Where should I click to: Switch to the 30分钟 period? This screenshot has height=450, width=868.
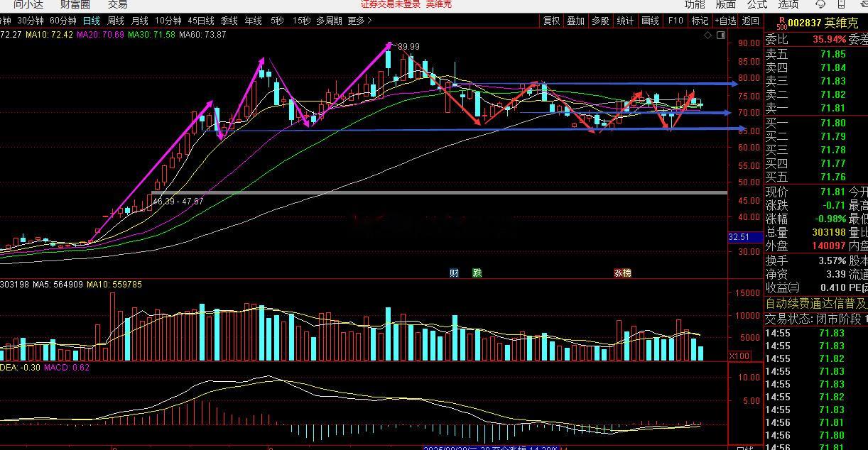(x=30, y=21)
